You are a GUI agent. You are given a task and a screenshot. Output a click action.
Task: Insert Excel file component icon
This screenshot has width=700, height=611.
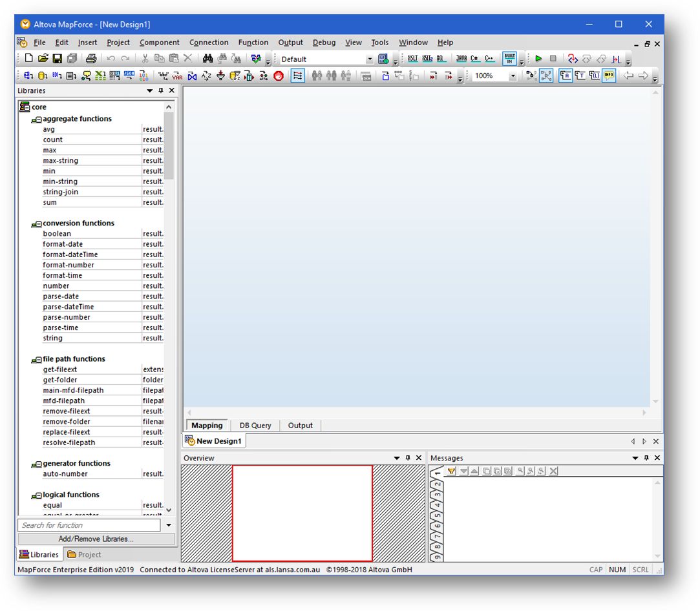[x=100, y=76]
